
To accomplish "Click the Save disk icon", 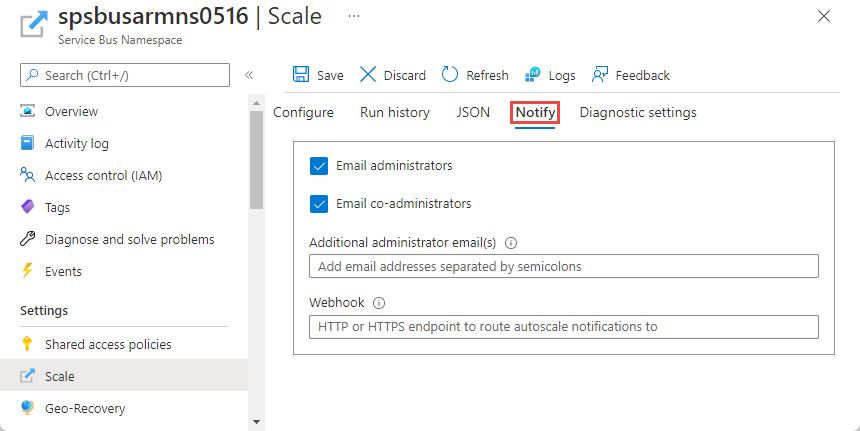I will [x=301, y=75].
